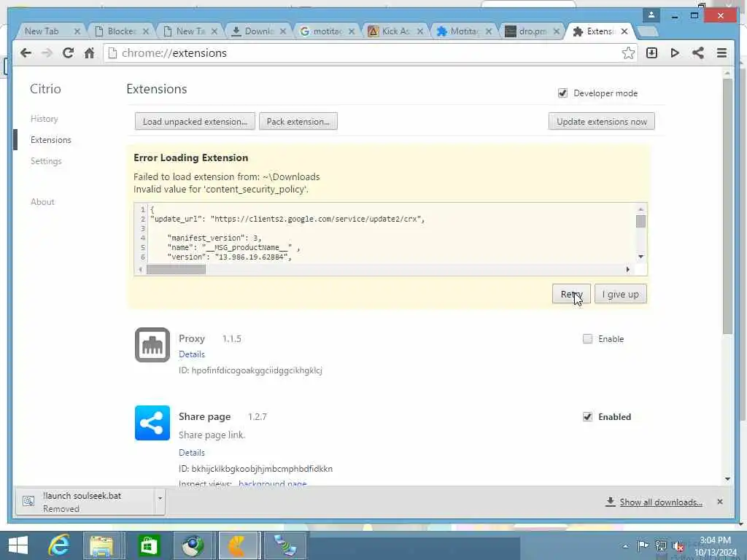Open File Explorer from taskbar
747x560 pixels.
tap(101, 545)
